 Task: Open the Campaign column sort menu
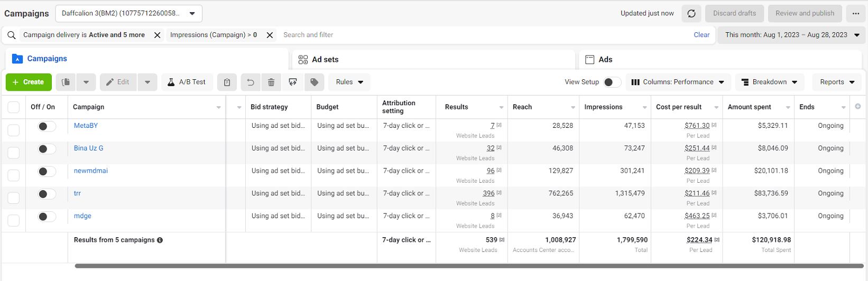[x=218, y=108]
